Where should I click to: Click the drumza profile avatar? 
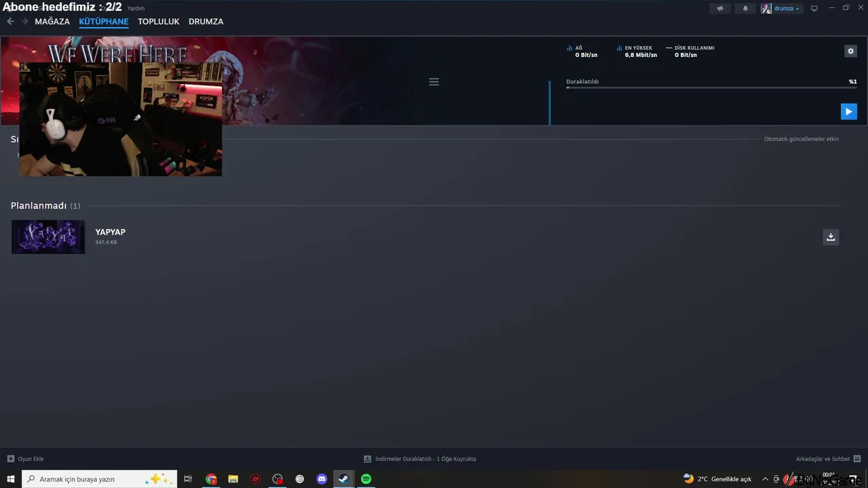pyautogui.click(x=766, y=9)
